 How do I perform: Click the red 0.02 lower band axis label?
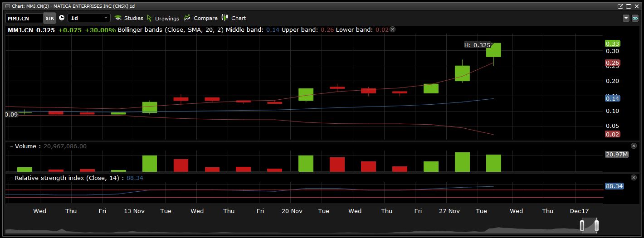click(x=613, y=134)
